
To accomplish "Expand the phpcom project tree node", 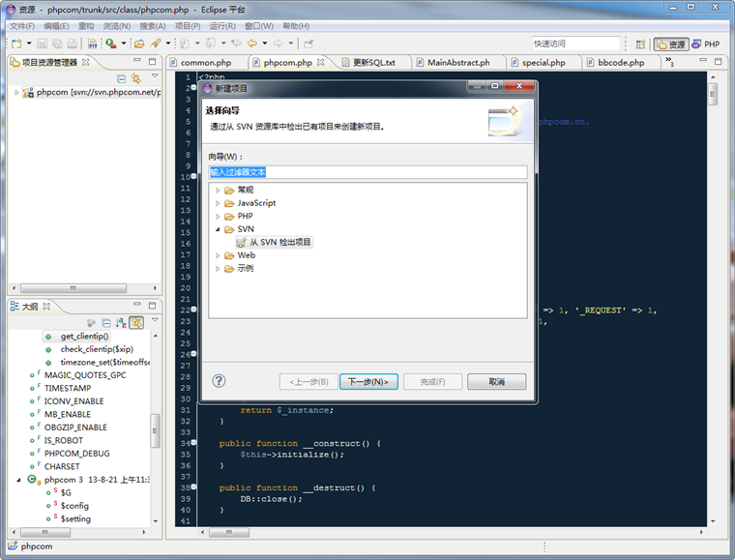I will point(16,93).
